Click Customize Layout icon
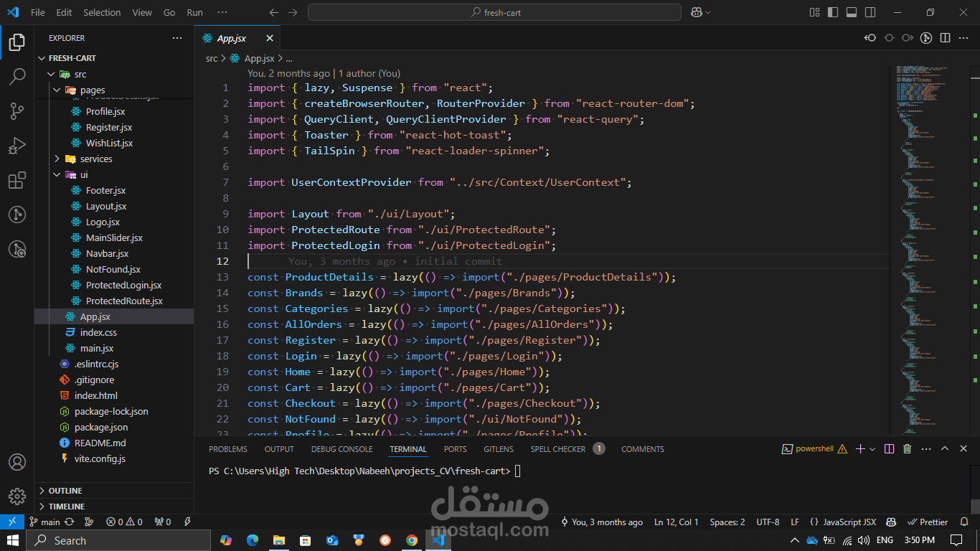The width and height of the screenshot is (980, 551). pyautogui.click(x=814, y=12)
